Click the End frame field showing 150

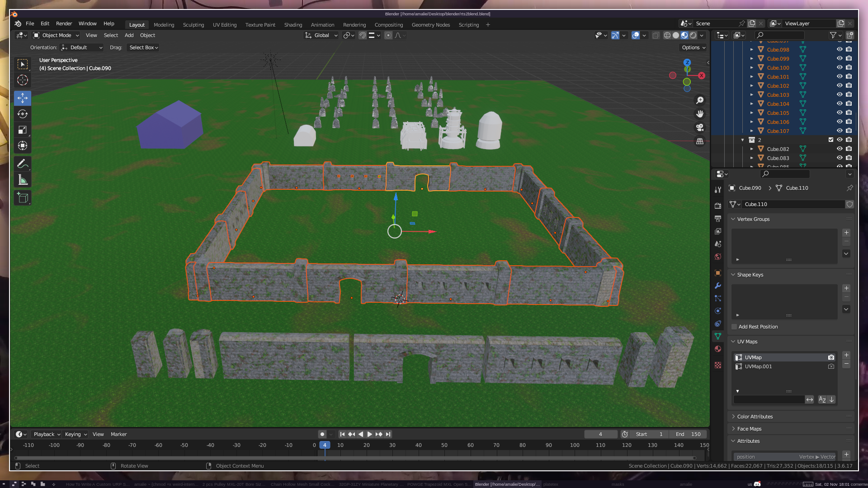[x=689, y=434]
